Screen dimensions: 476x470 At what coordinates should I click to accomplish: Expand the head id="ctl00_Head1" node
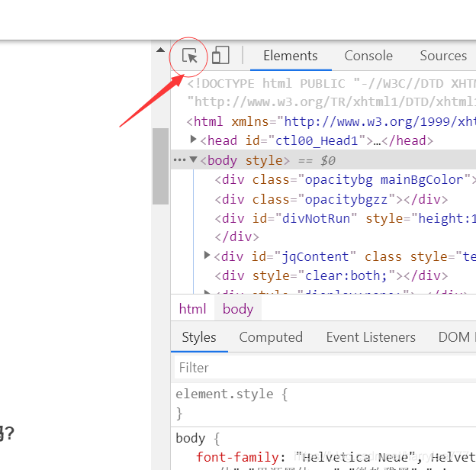coord(193,140)
